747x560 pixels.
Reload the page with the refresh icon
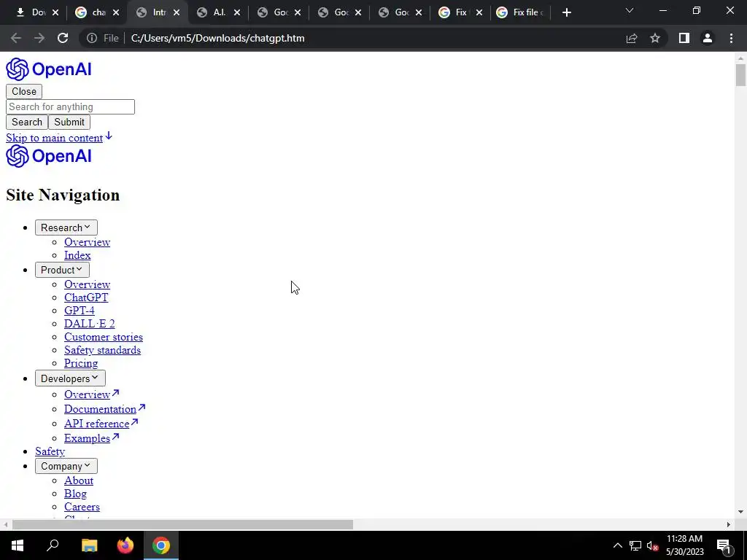(63, 38)
